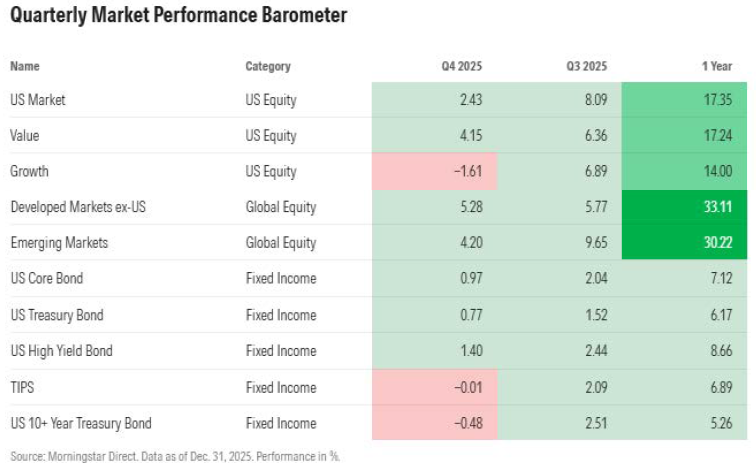Click the 1 Year column header
Viewport: 756px width, 463px height.
[x=718, y=66]
